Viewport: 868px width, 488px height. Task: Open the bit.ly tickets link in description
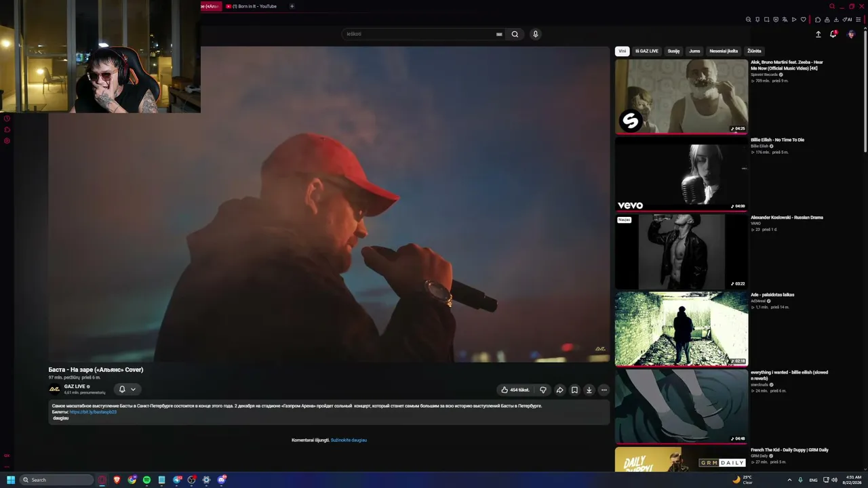93,412
